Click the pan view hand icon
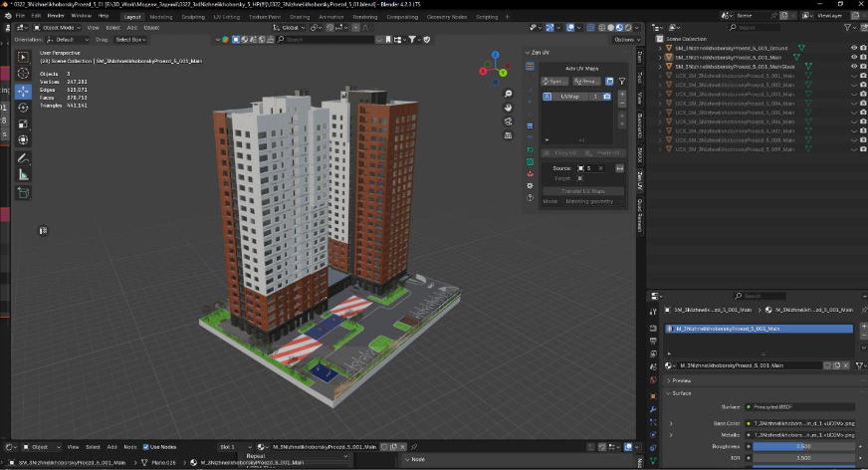Screen dimensions: 868x470 click(x=508, y=108)
